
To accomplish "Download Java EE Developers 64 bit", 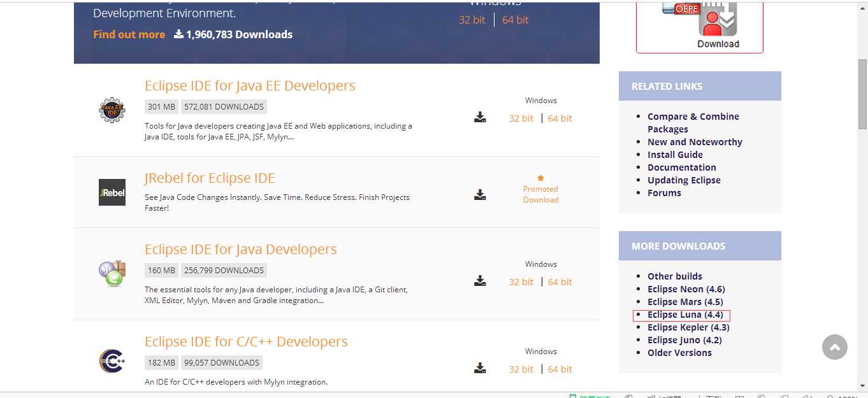I will coord(560,118).
